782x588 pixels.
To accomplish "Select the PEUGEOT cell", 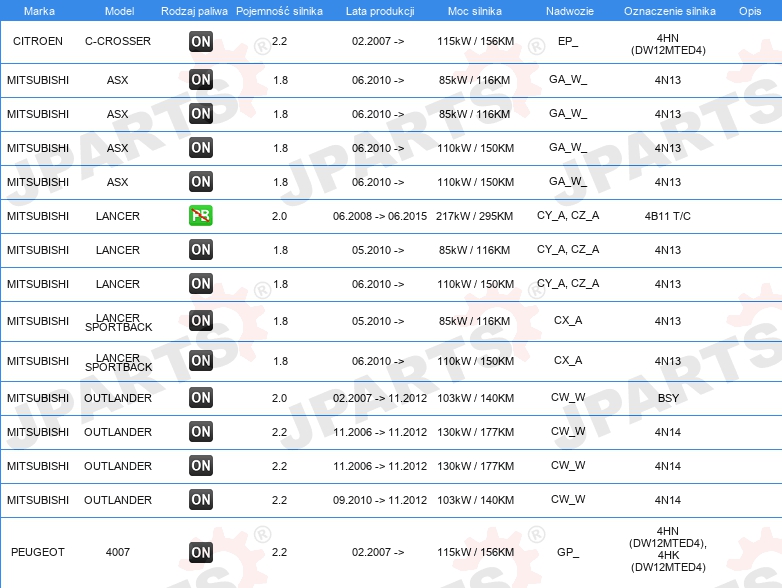I will tap(38, 552).
